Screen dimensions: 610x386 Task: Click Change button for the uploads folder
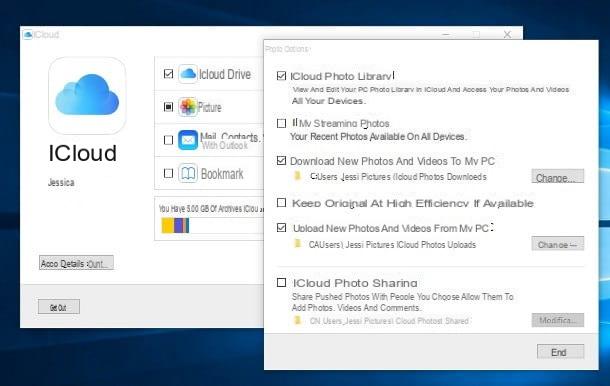(x=557, y=244)
